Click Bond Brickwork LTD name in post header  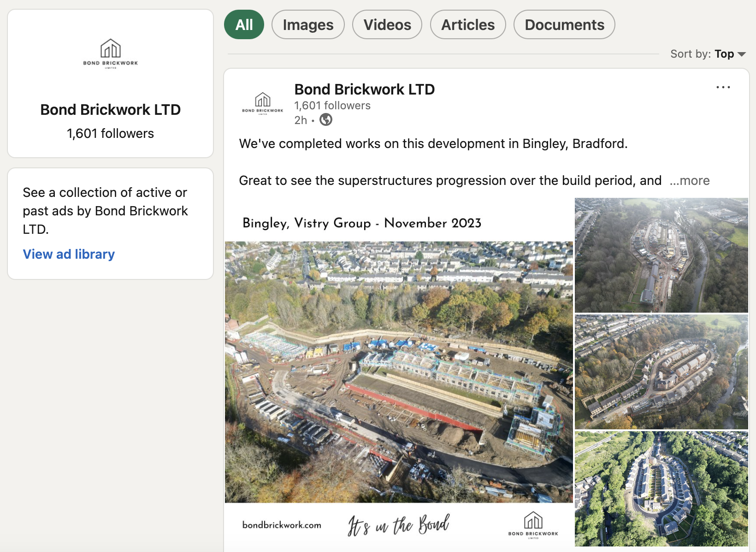364,89
